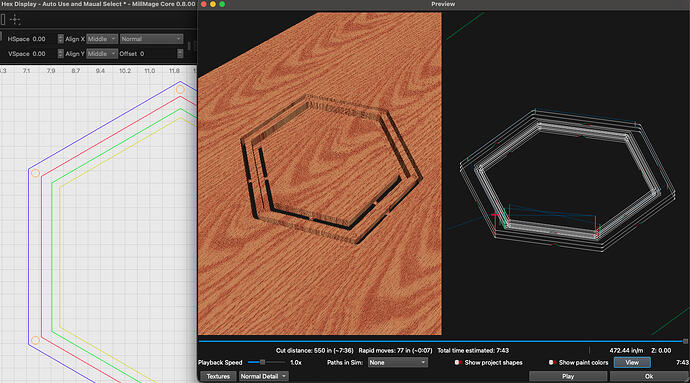Click the 3D wood hexagon simulation view
Image resolution: width=690 pixels, height=383 pixels.
319,173
